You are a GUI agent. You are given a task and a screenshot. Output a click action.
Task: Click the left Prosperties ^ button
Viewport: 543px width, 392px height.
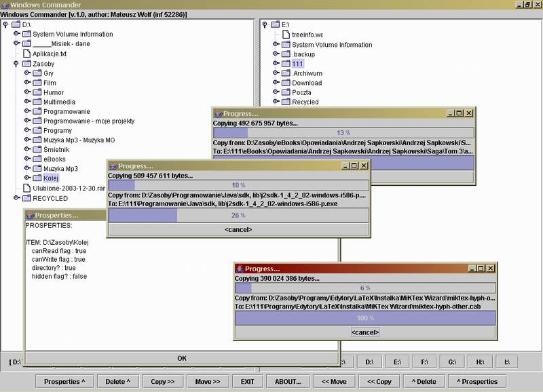pos(64,382)
